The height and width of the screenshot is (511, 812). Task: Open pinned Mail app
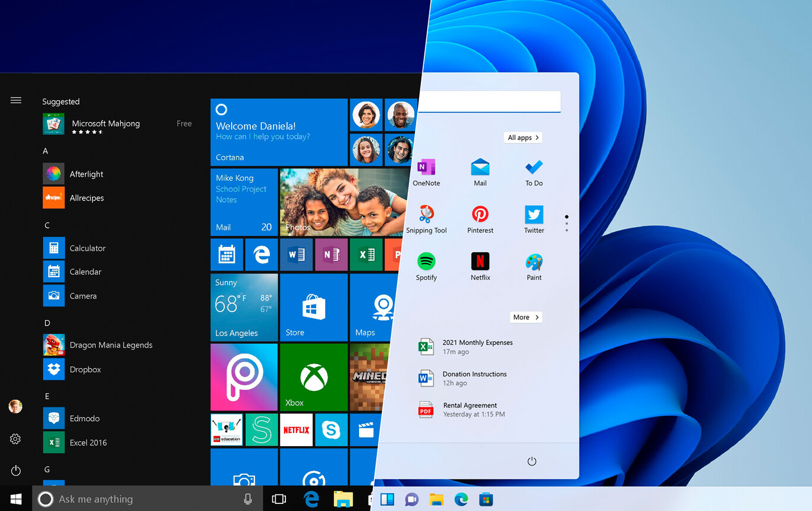tap(480, 173)
